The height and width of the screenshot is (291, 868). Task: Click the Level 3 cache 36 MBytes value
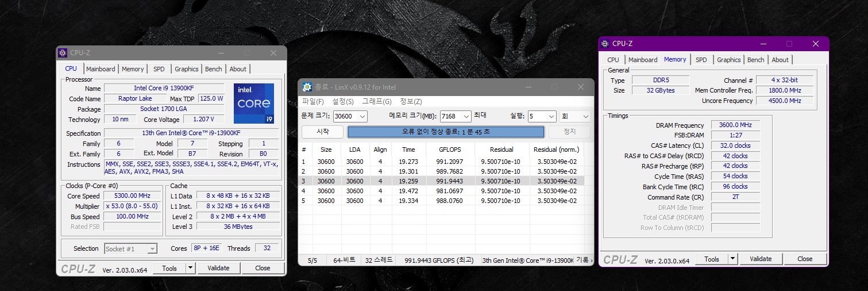pos(238,227)
